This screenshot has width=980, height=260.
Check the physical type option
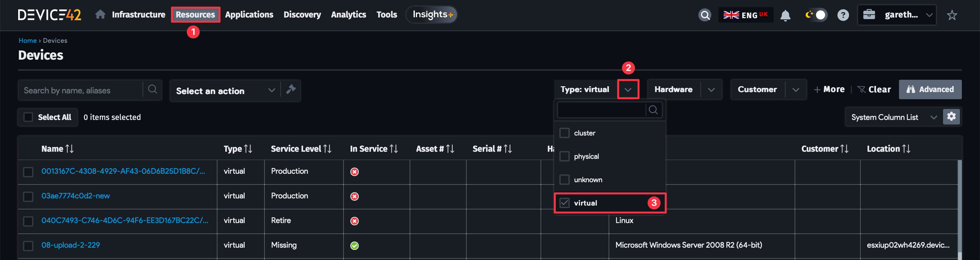pos(564,157)
